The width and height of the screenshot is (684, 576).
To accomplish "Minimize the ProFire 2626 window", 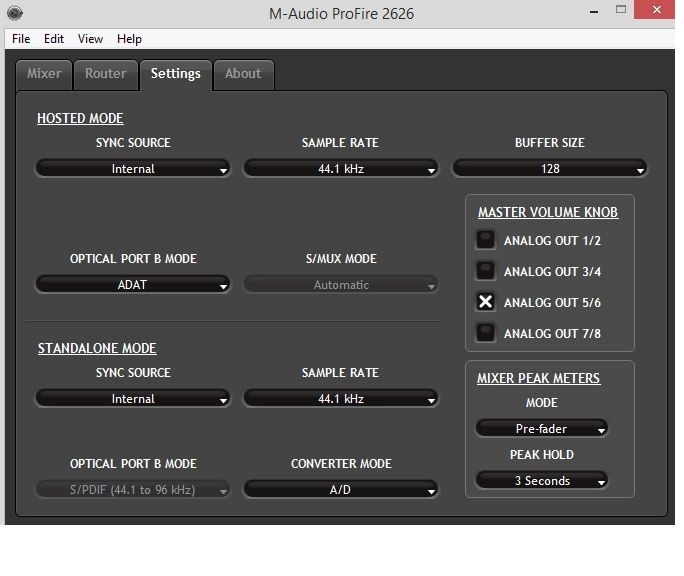I will pyautogui.click(x=594, y=10).
